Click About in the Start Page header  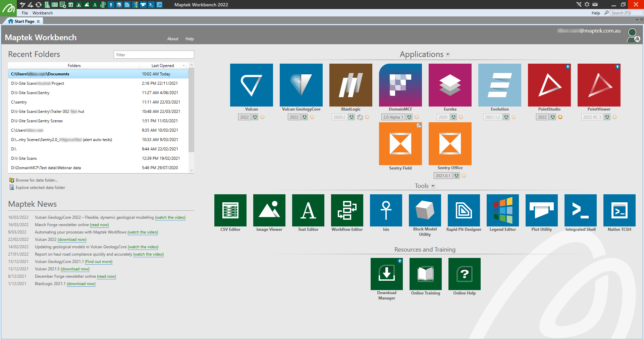click(173, 39)
